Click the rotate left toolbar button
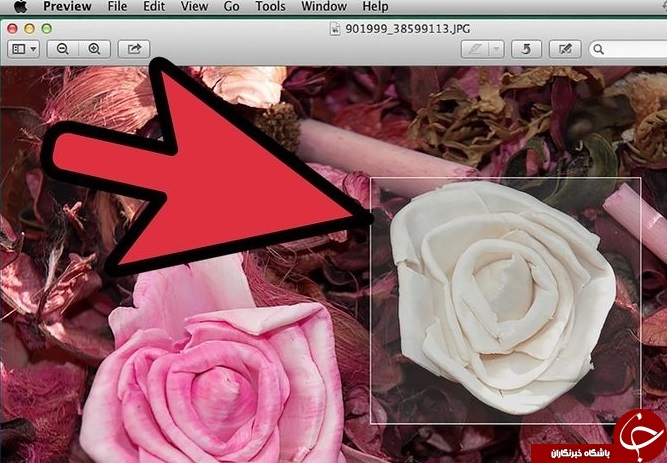 (x=526, y=49)
